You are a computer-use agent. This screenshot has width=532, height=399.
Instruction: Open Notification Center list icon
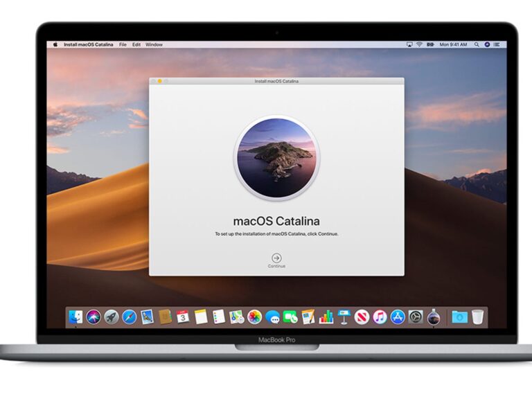point(497,44)
